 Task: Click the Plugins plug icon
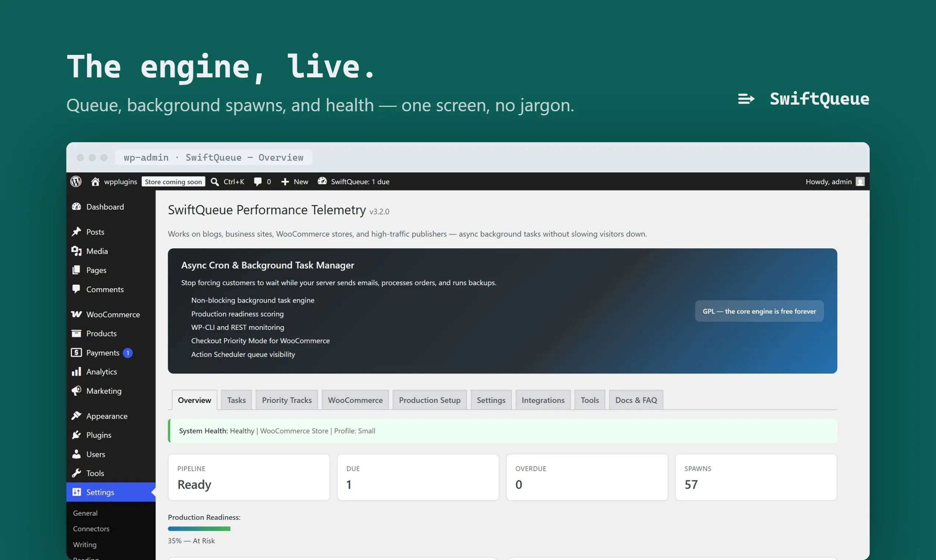coord(77,435)
